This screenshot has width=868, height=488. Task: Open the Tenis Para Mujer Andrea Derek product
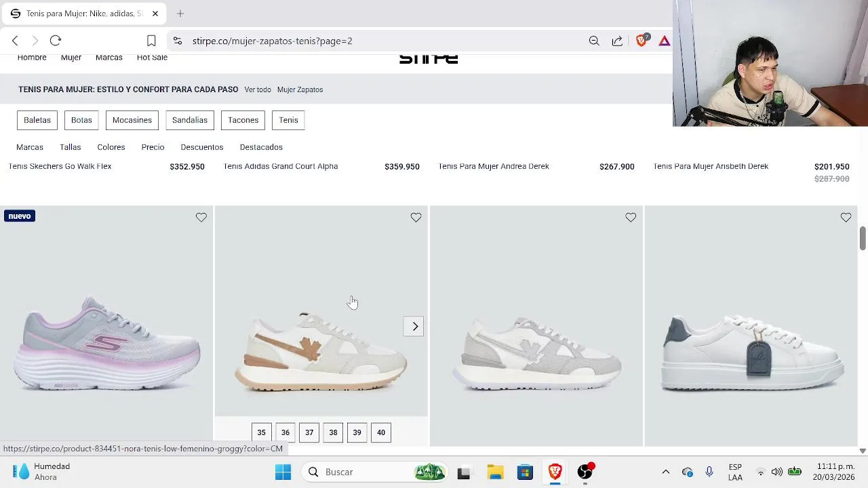point(494,166)
